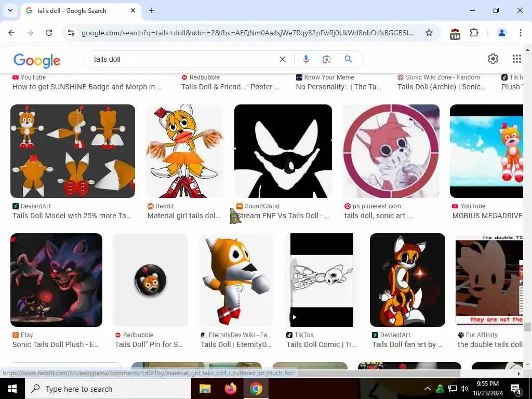Click the 'tails doll' search input field

183,59
